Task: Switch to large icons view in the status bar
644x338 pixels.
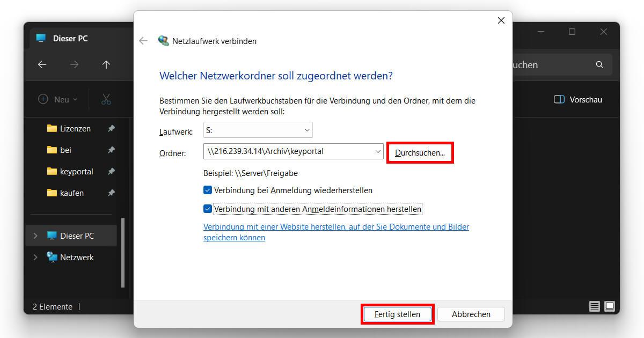Action: click(x=610, y=306)
